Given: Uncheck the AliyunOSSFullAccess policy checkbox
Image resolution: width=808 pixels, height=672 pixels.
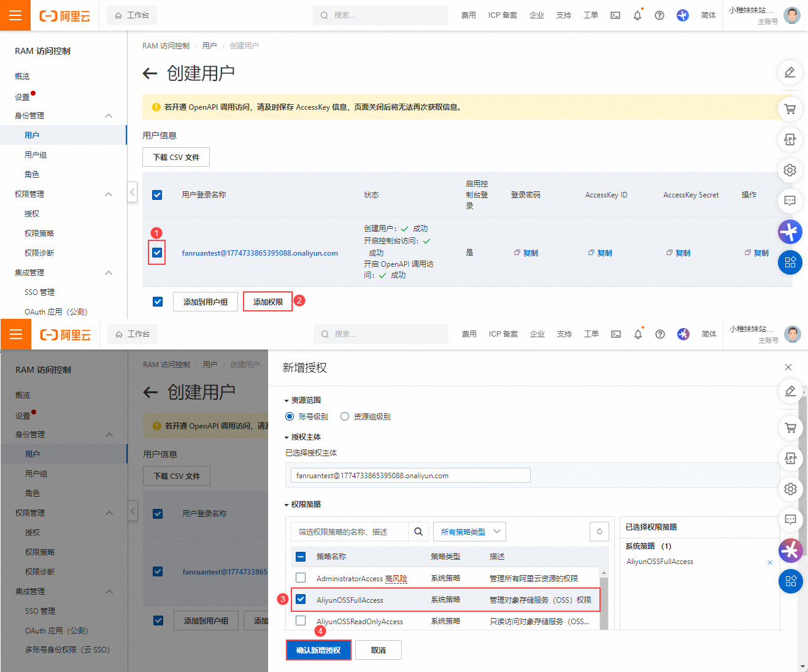Looking at the screenshot, I should 301,599.
